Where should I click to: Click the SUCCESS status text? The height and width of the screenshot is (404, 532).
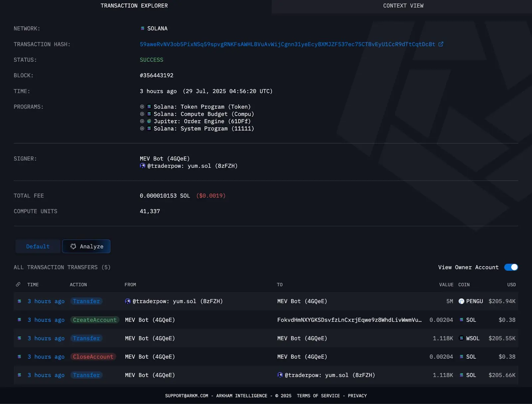[x=152, y=60]
